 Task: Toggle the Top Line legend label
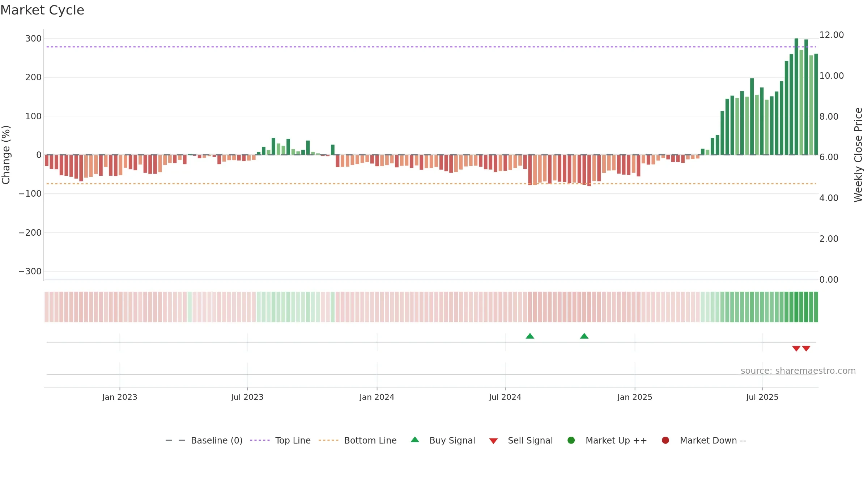pyautogui.click(x=293, y=441)
